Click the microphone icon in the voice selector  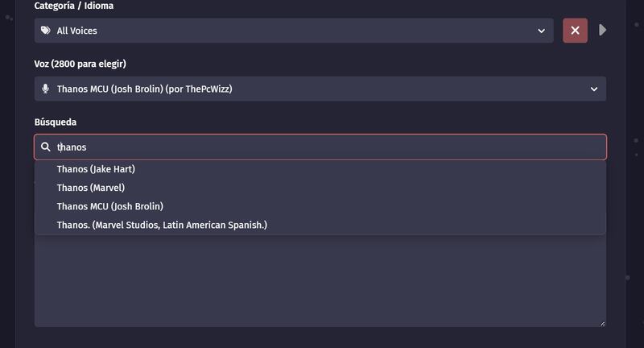click(x=46, y=89)
